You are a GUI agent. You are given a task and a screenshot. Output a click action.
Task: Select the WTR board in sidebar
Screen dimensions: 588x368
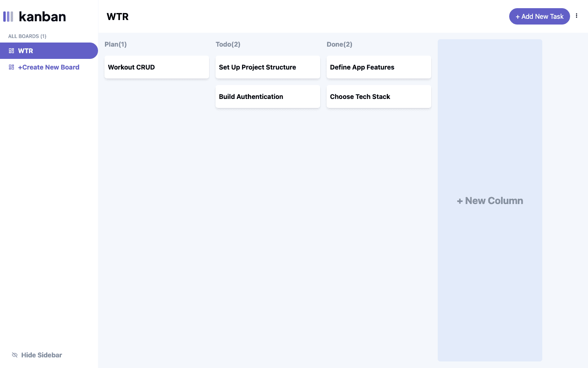coord(49,51)
